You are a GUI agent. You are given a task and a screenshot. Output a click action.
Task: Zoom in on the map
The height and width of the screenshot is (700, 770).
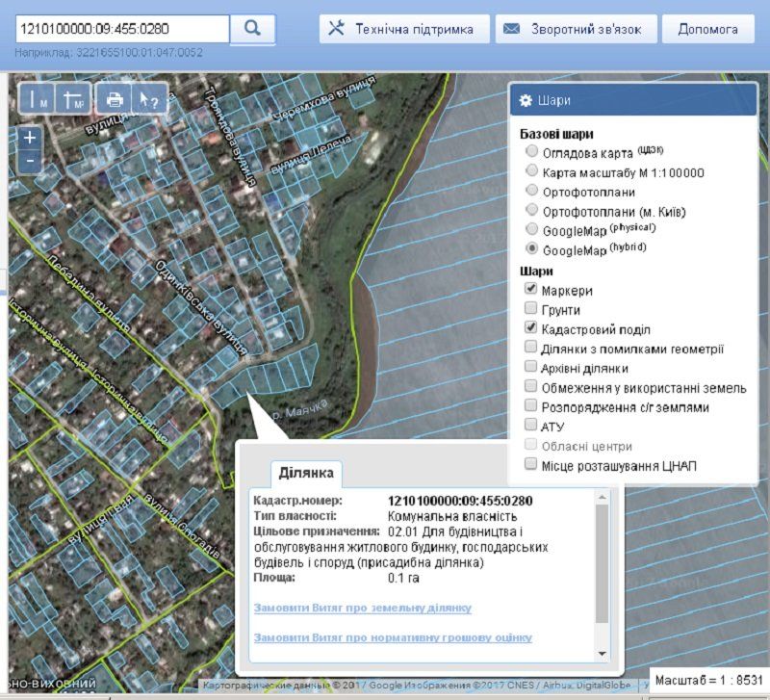click(x=30, y=138)
